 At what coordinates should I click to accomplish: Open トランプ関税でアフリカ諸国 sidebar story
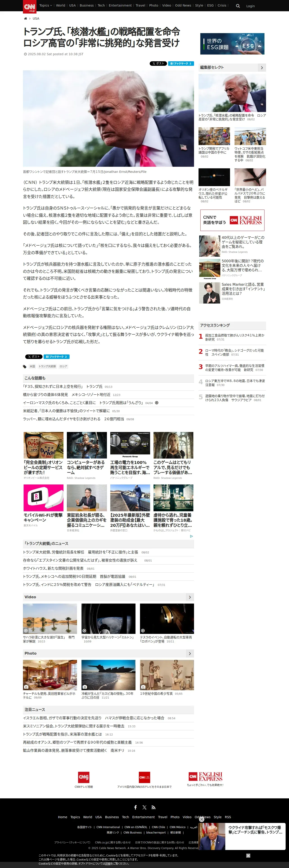point(214,143)
